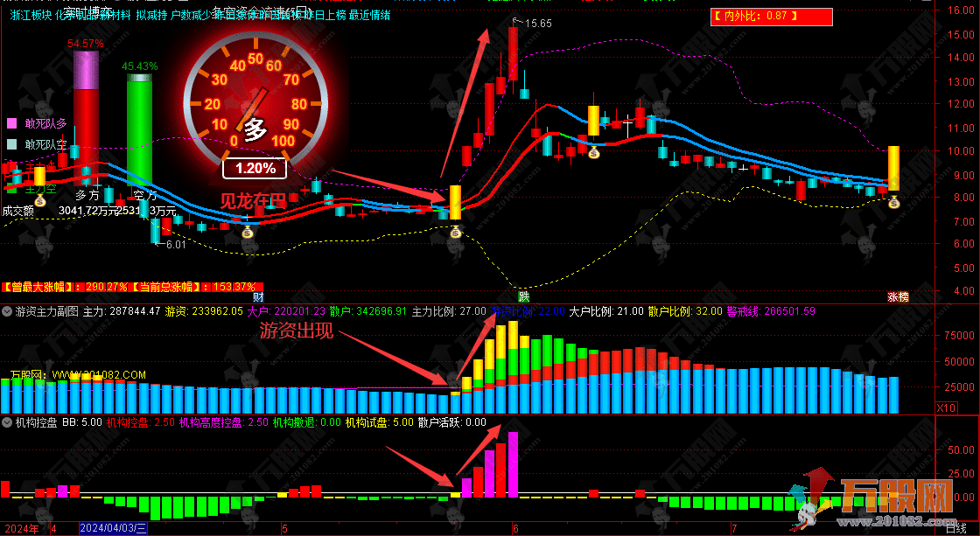The width and height of the screenshot is (980, 536).
Task: Click the 拟减持 tag link
Action: pyautogui.click(x=152, y=15)
